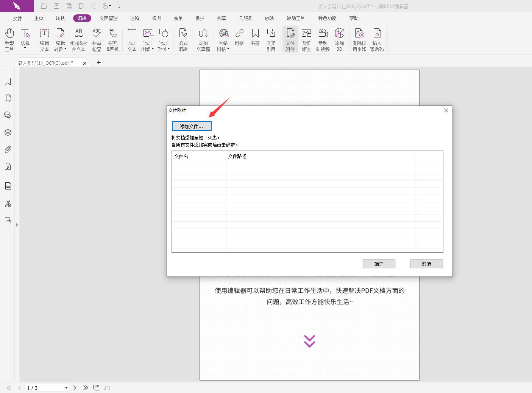Switch to the 页面管理 ribbon tab
The image size is (532, 393).
(108, 18)
